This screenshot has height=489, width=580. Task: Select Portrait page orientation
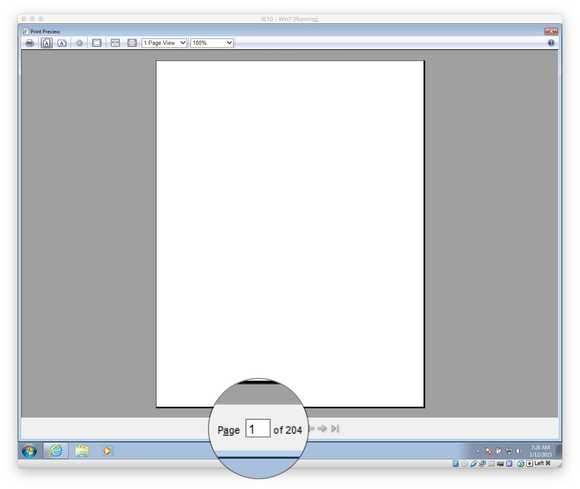click(x=46, y=43)
